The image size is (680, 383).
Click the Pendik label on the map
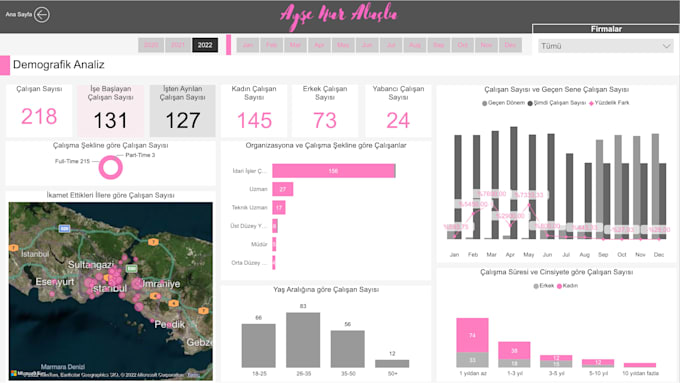(170, 324)
